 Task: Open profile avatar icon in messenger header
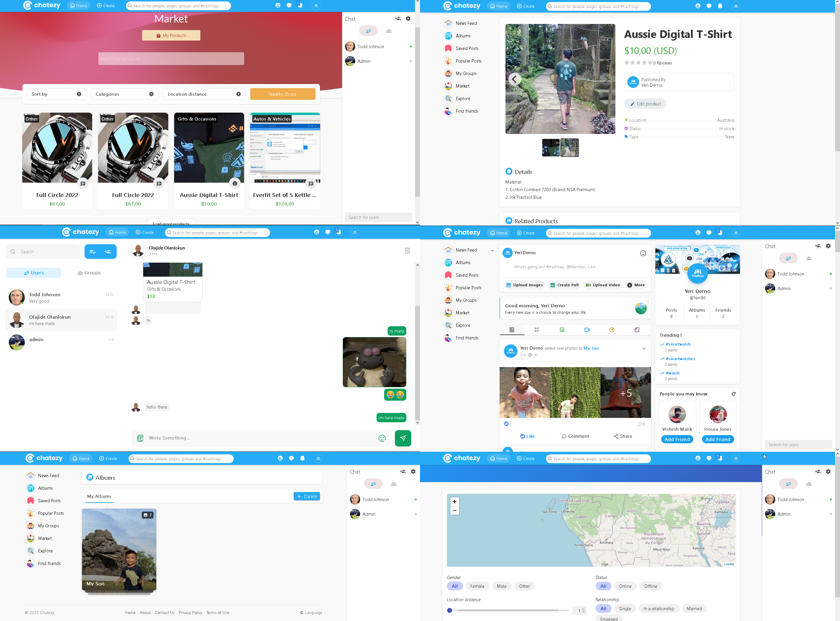(355, 232)
